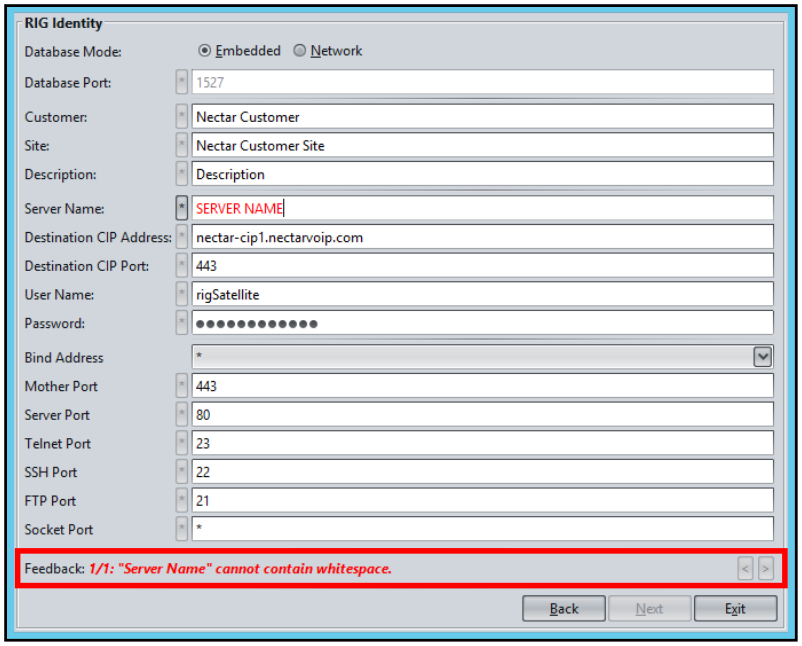This screenshot has width=802, height=646.
Task: Click the Exit button
Action: click(735, 609)
